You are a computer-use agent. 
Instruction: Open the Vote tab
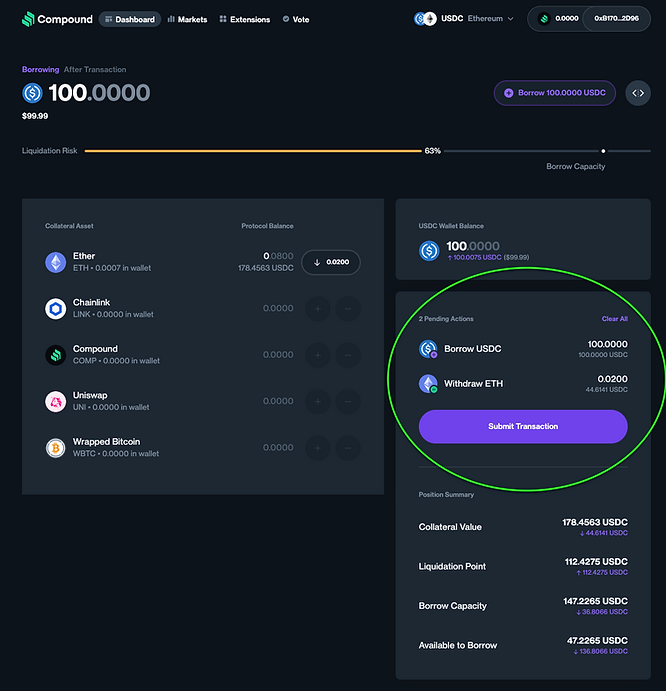(x=295, y=19)
